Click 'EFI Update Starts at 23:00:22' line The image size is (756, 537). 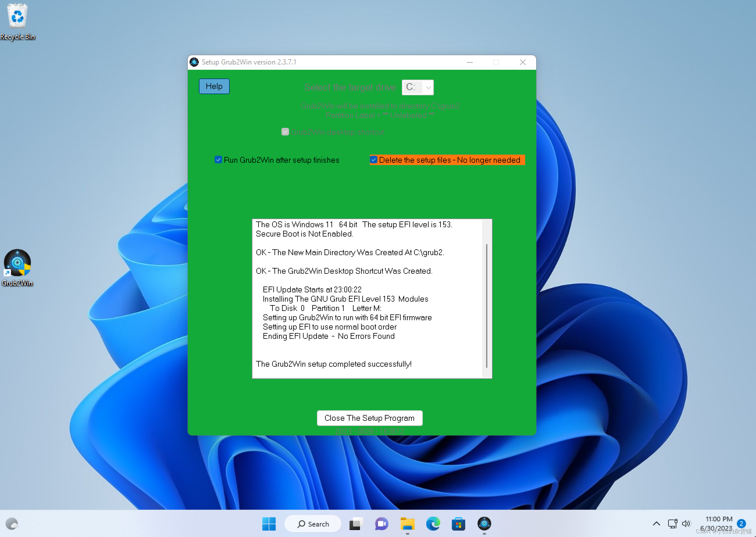(312, 290)
